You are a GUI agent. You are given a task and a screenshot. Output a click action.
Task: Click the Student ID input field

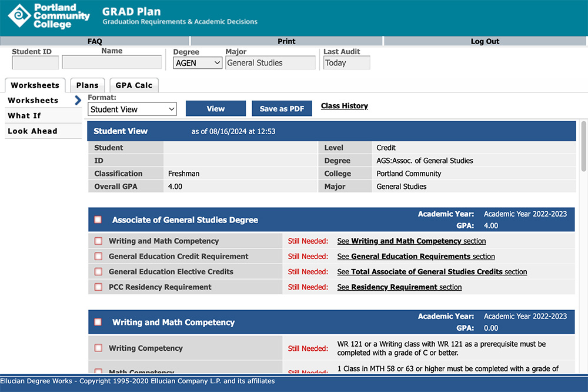point(35,61)
